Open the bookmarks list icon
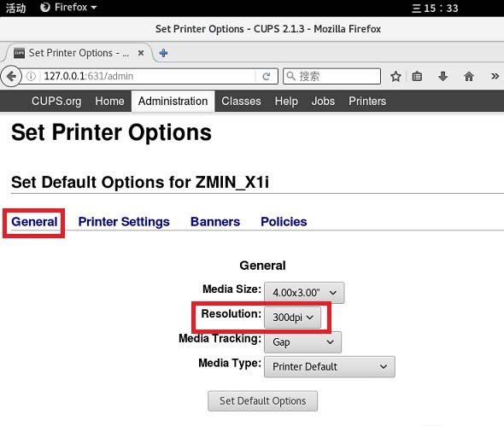 (417, 77)
